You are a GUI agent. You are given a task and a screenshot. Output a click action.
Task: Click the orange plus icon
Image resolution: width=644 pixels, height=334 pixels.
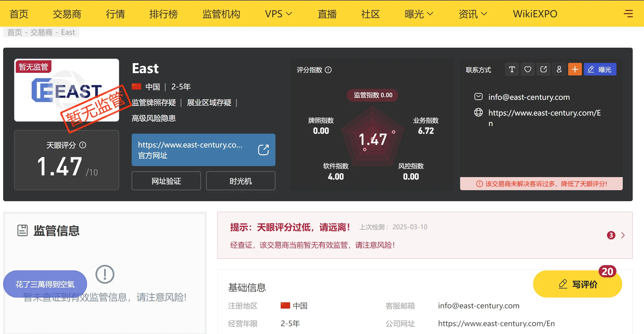(575, 69)
